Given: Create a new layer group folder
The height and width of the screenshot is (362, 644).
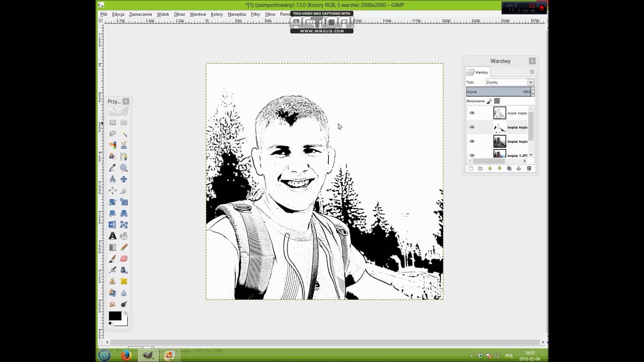Looking at the screenshot, I should [480, 168].
